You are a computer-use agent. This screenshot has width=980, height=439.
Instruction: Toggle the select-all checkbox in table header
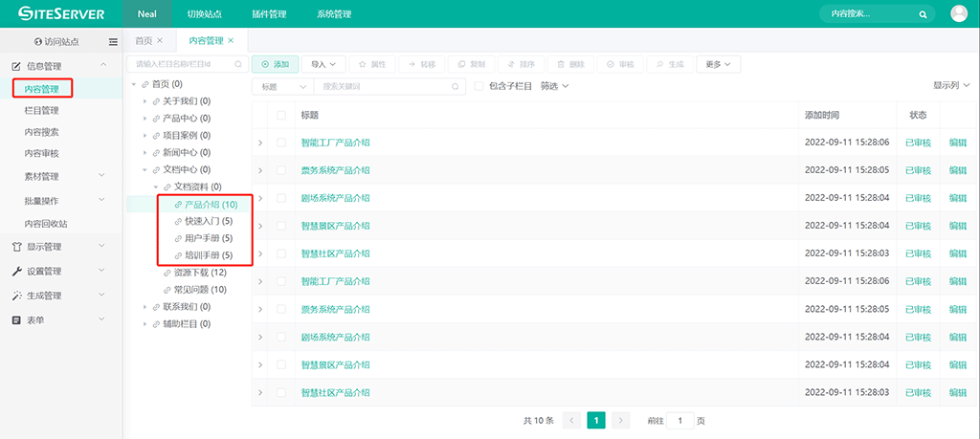pyautogui.click(x=281, y=115)
